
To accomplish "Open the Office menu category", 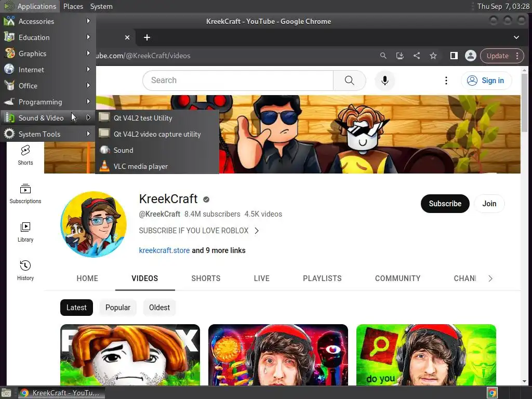I will 48,86.
